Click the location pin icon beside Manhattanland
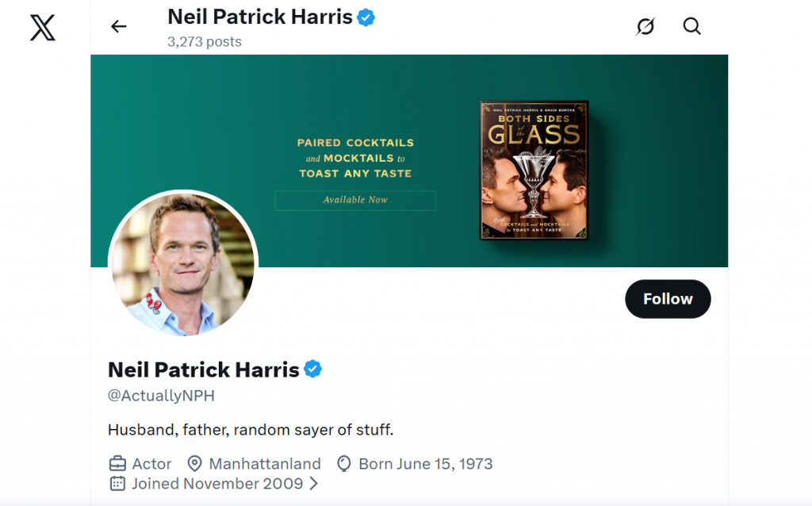This screenshot has height=506, width=812. [194, 463]
